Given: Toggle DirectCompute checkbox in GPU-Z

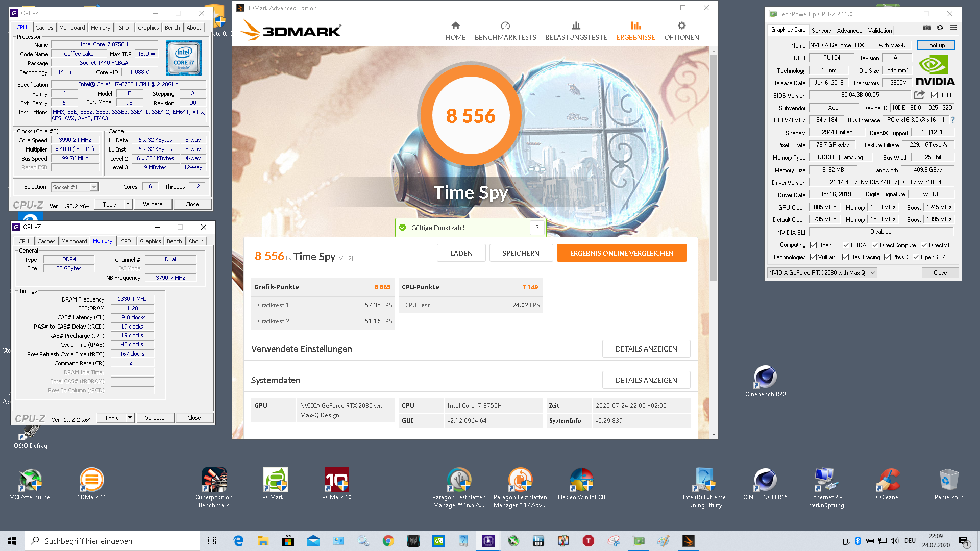Looking at the screenshot, I should pyautogui.click(x=875, y=245).
